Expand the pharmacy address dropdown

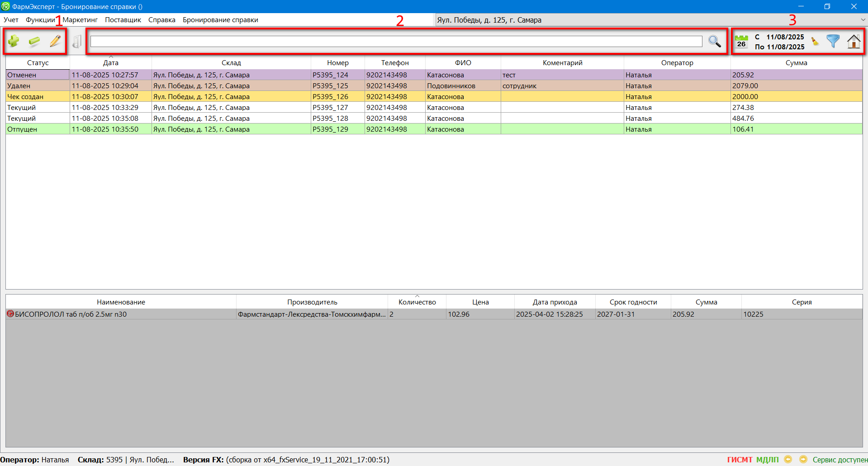pyautogui.click(x=863, y=20)
